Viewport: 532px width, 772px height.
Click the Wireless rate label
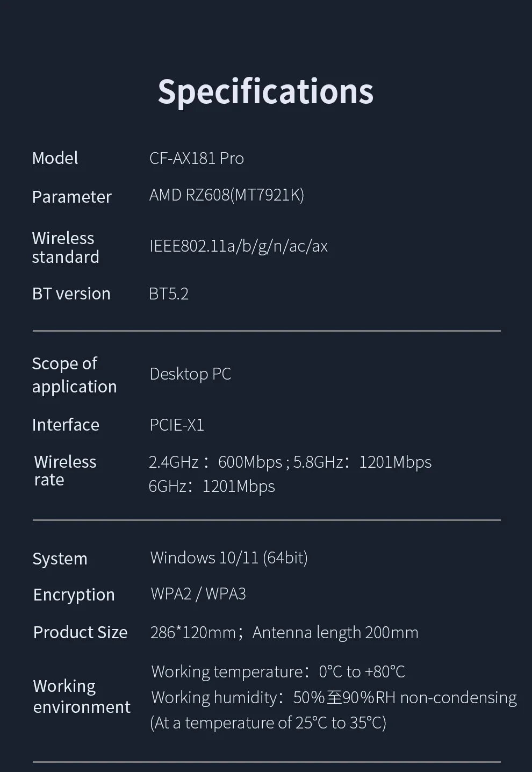(64, 470)
